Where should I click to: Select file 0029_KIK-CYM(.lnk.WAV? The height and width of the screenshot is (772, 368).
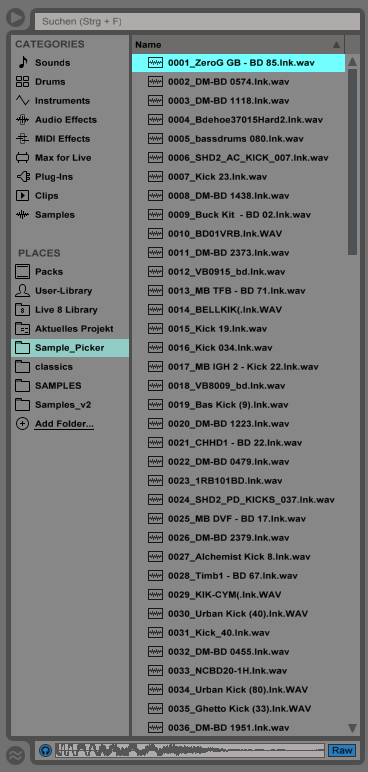point(238,595)
